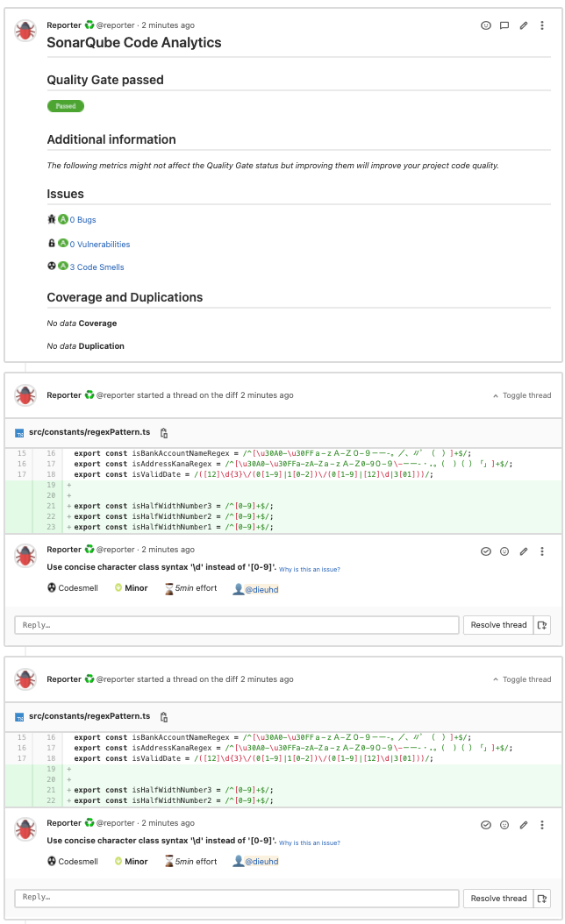The width and height of the screenshot is (565, 924).
Task: Select line 22 isHalfWidthNumber2 in second diff
Action: (283, 801)
